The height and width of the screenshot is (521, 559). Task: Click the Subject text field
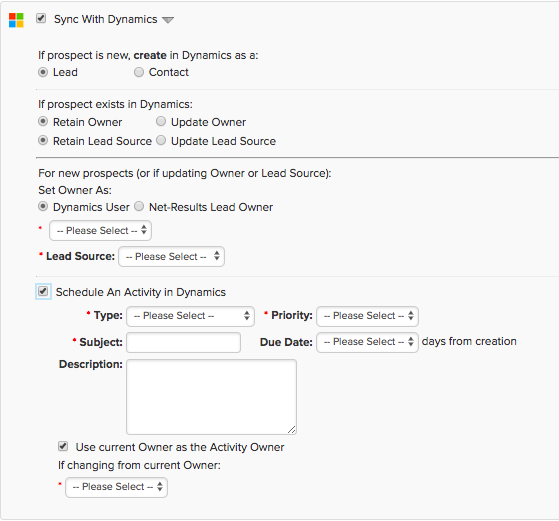pyautogui.click(x=184, y=342)
